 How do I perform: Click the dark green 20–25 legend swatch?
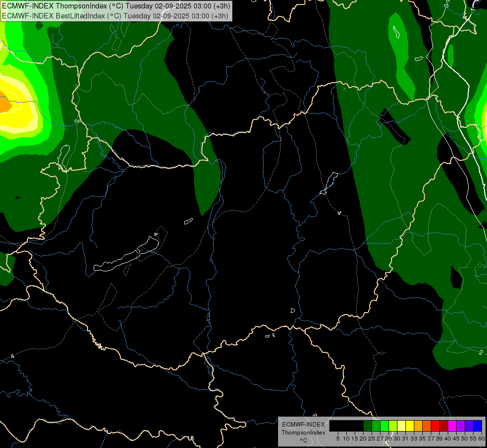point(368,426)
